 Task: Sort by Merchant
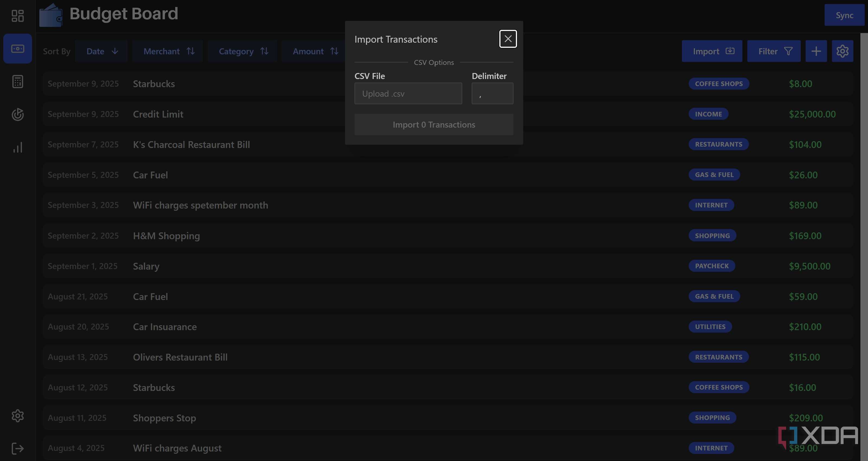pyautogui.click(x=168, y=51)
